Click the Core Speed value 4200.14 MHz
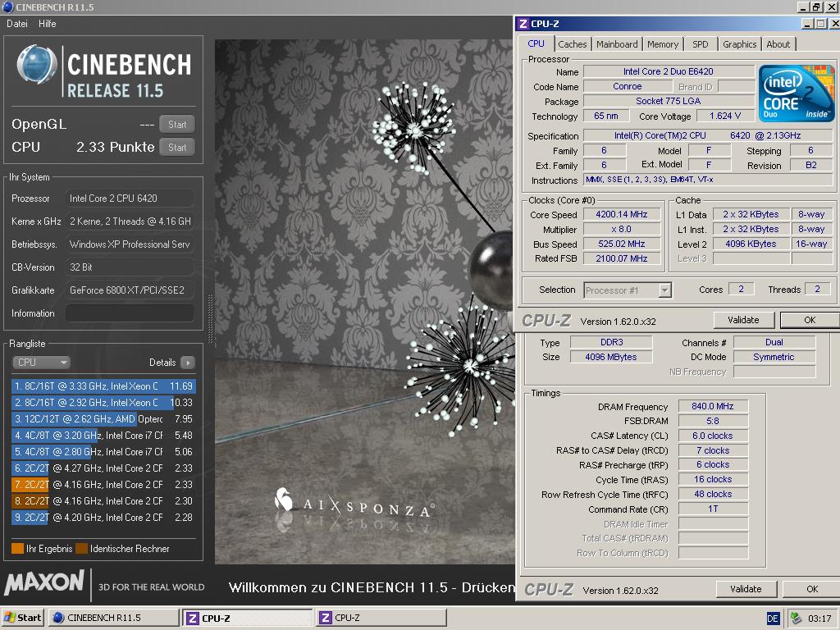Screen dimensions: 840x630 (x=622, y=214)
